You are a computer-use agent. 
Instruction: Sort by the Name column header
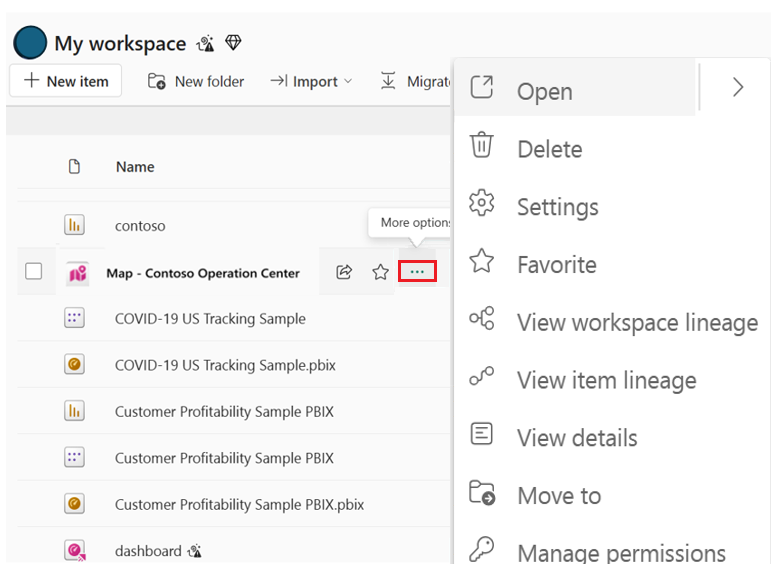135,167
